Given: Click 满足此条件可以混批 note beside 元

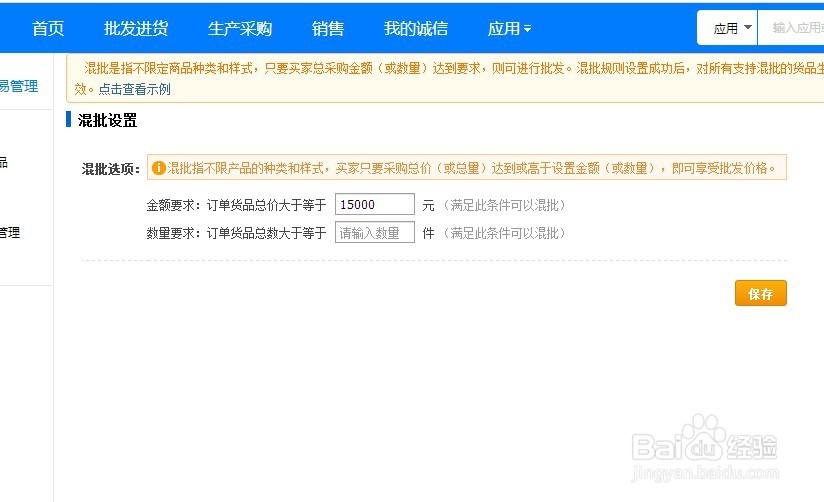Looking at the screenshot, I should [x=504, y=205].
